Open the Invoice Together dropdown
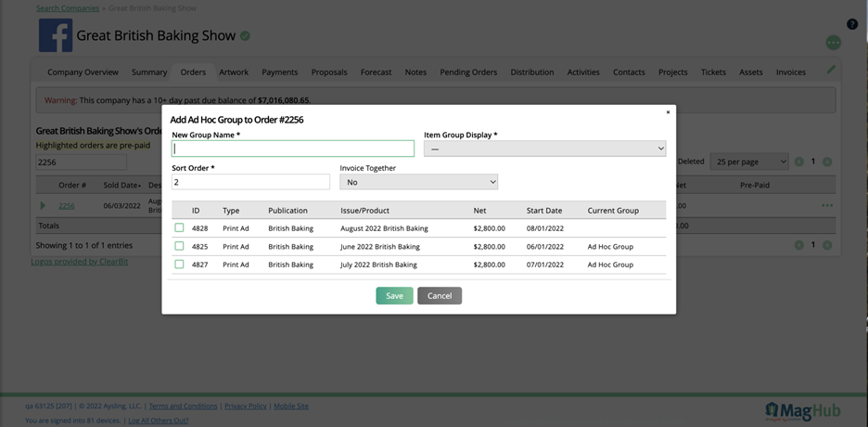The height and width of the screenshot is (427, 868). pos(418,182)
